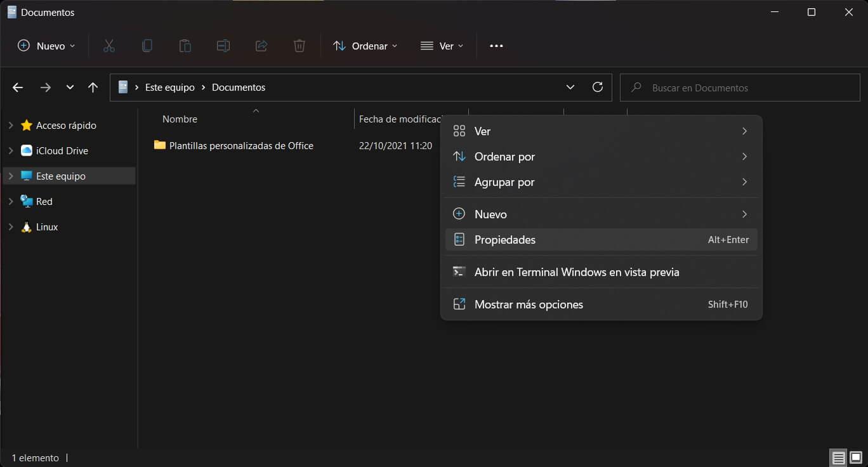Click the Compartir (share) icon
Viewport: 868px width, 467px height.
click(x=261, y=45)
